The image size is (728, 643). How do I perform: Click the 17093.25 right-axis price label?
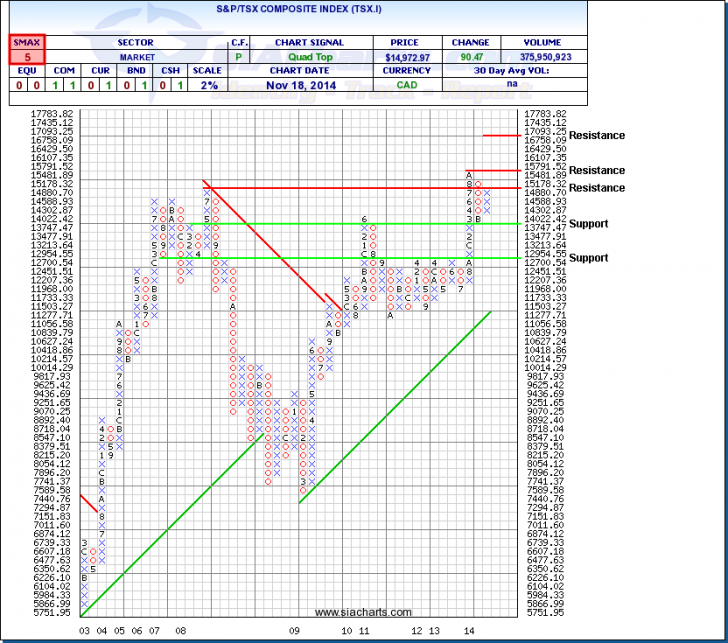545,131
